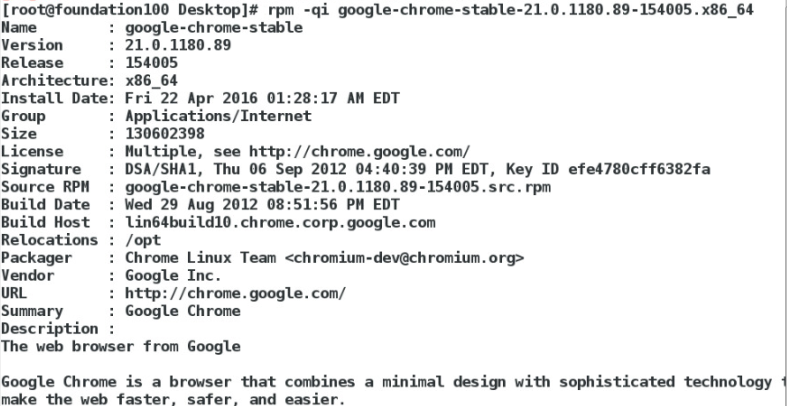Click the Build Date value
This screenshot has width=787, height=406.
262,205
